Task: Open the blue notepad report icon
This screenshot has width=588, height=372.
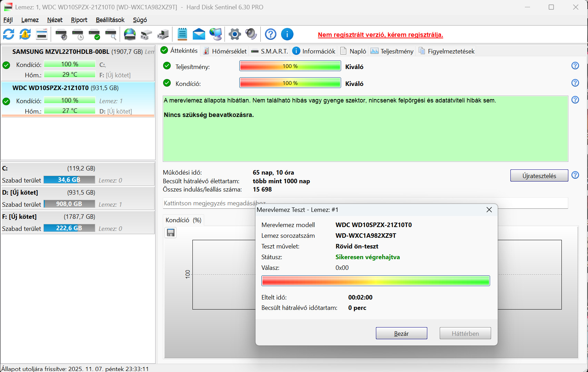Action: click(182, 34)
